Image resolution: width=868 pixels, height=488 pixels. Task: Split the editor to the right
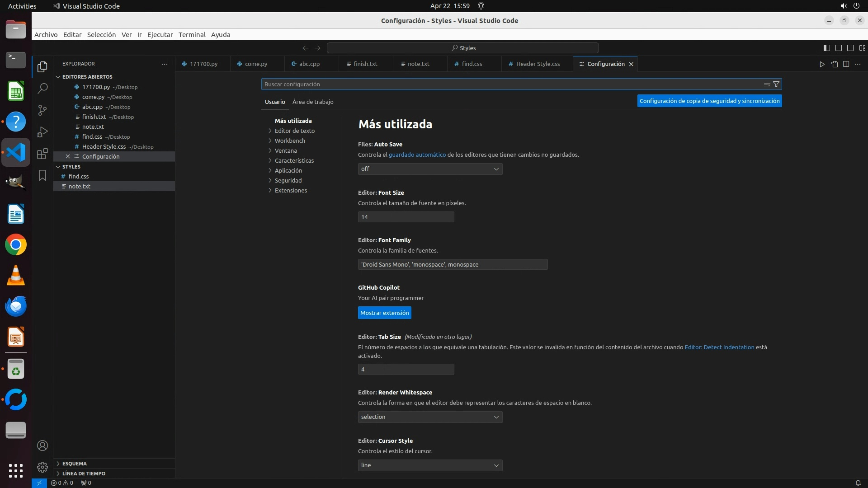(846, 64)
